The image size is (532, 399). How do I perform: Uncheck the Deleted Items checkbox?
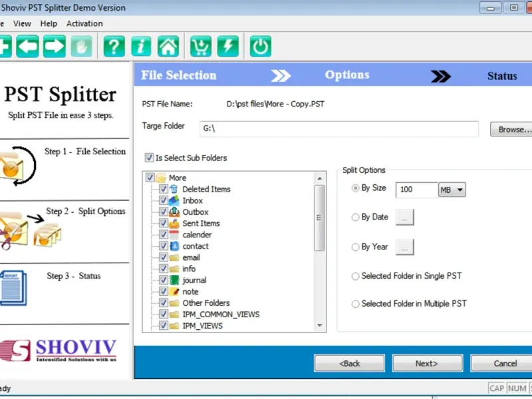pyautogui.click(x=163, y=189)
